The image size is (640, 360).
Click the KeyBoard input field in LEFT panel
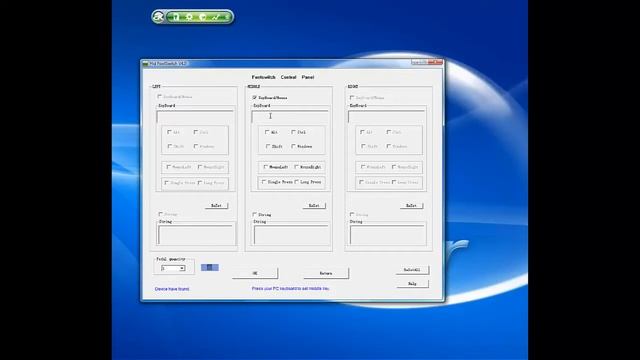pyautogui.click(x=195, y=117)
